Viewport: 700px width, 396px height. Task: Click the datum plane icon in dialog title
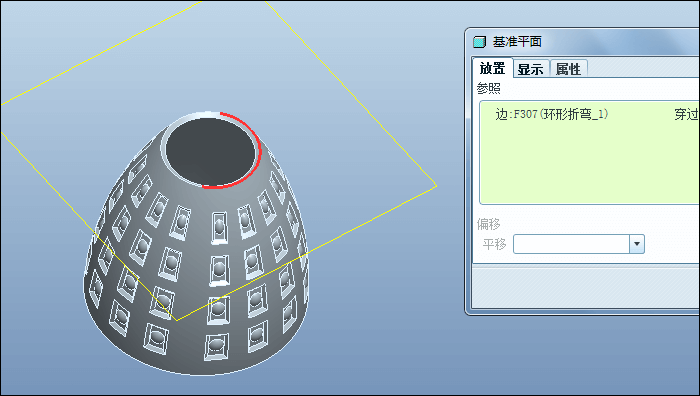(x=479, y=42)
